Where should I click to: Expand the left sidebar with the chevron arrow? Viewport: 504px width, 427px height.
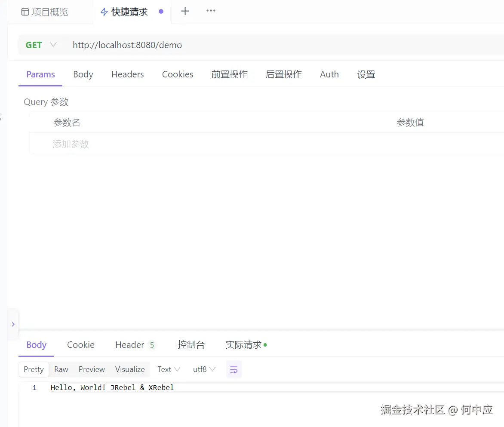point(13,325)
